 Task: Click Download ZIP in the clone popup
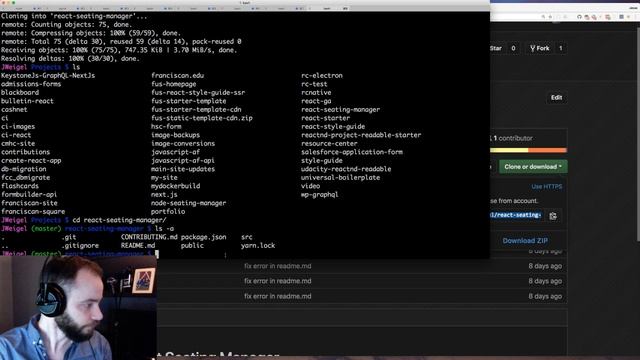[525, 241]
